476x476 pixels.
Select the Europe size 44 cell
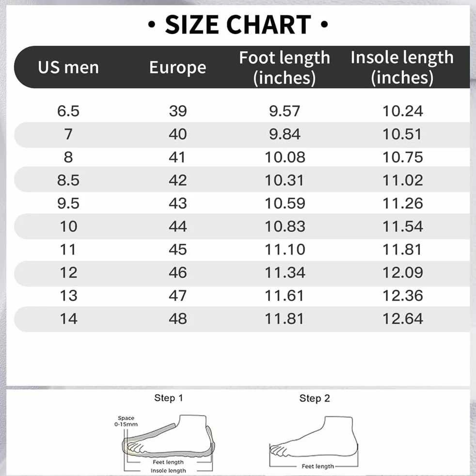coord(177,226)
